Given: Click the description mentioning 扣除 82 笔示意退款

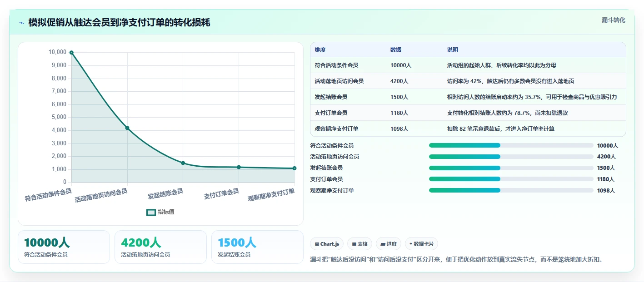Looking at the screenshot, I should click(501, 129).
